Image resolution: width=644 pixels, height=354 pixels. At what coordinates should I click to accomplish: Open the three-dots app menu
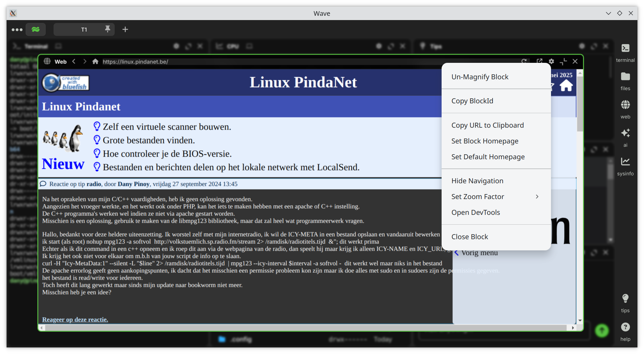pos(17,30)
